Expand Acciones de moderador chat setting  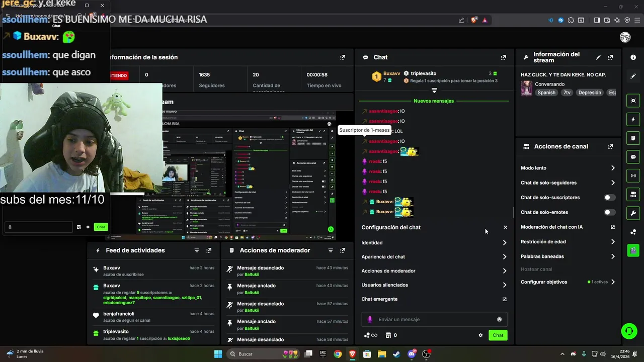coord(505,271)
